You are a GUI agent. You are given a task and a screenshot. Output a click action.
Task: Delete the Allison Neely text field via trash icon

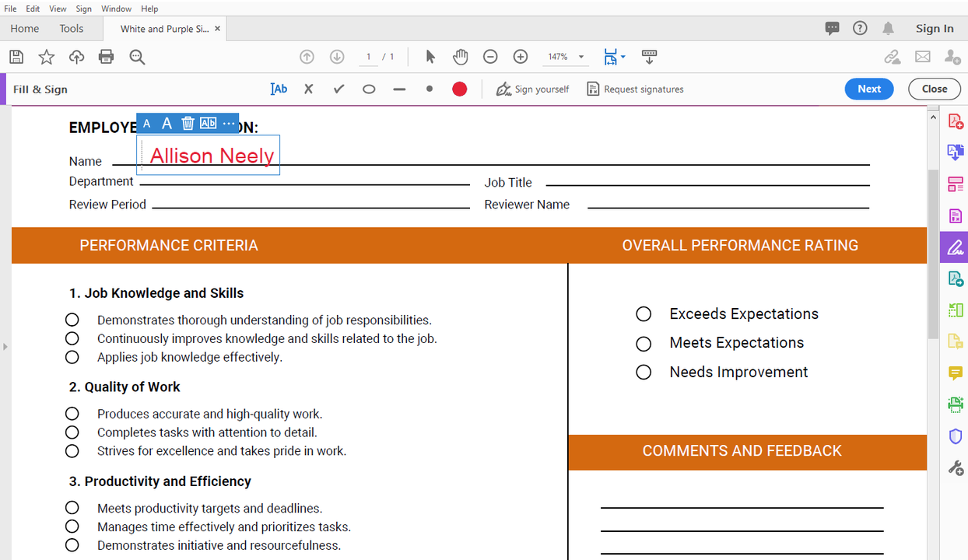(x=188, y=122)
